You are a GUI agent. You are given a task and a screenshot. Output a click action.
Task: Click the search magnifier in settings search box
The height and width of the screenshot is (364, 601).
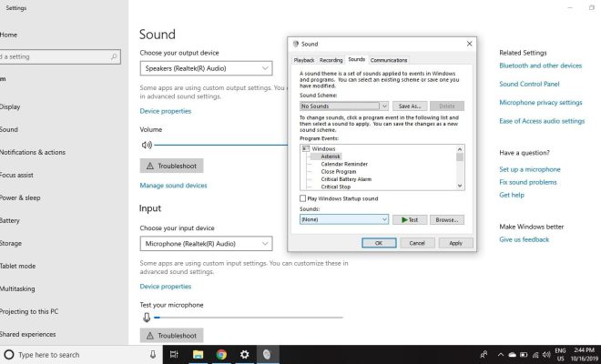coord(114,56)
